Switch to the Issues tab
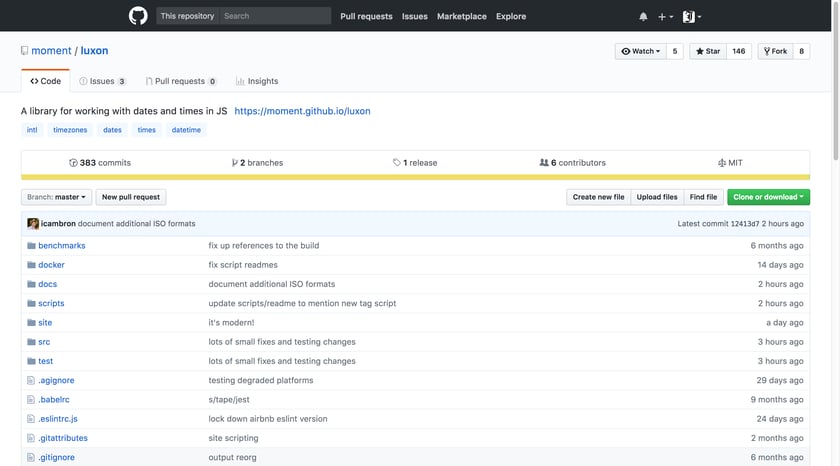840x466 pixels. coord(102,81)
